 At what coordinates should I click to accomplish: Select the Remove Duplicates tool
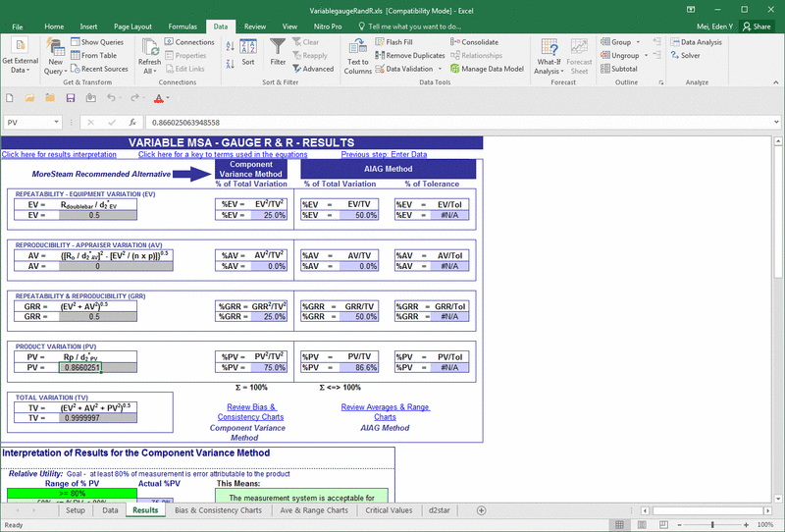pos(410,56)
